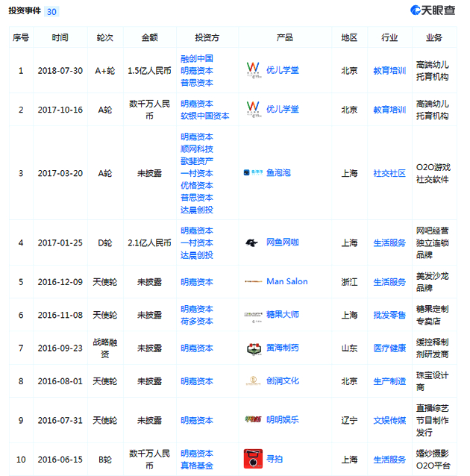Viewport: 470px width, 476px height.
Task: Click investor 达晨创投 in row 4
Action: point(197,255)
